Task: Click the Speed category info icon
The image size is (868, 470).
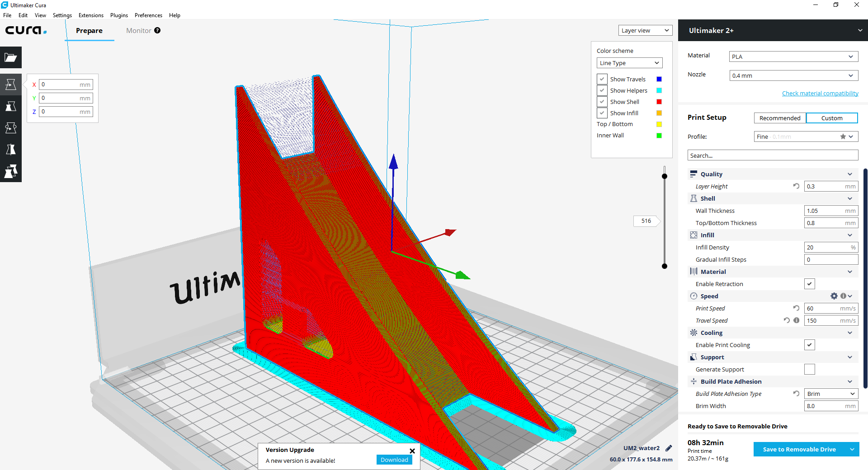Action: 843,296
